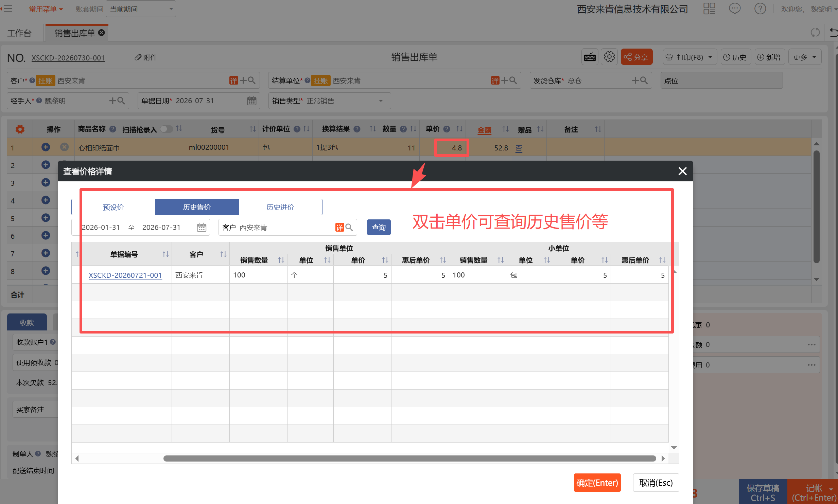
Task: Click the dialog horizontal scrollbar
Action: click(x=409, y=458)
